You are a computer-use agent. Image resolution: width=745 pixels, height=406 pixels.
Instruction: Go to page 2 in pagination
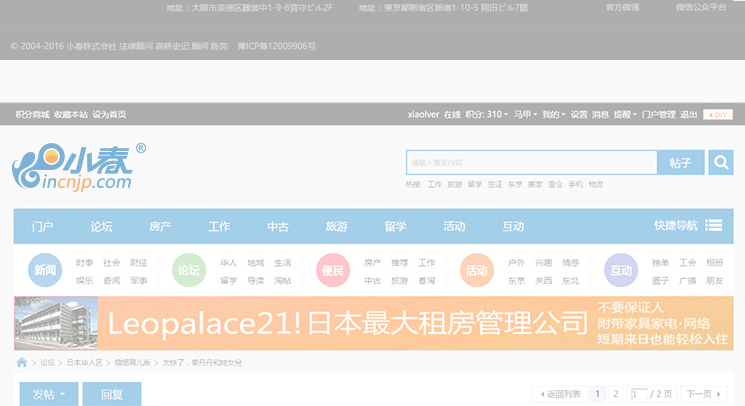coord(616,394)
